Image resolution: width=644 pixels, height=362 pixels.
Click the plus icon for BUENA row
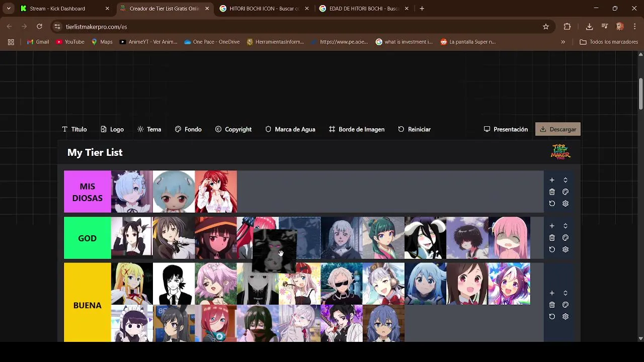(x=552, y=293)
